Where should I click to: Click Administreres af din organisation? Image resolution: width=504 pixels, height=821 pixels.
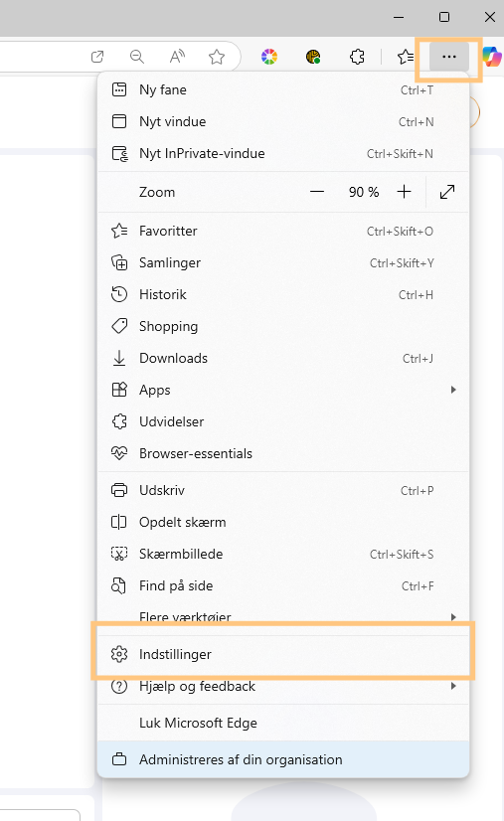[283, 759]
